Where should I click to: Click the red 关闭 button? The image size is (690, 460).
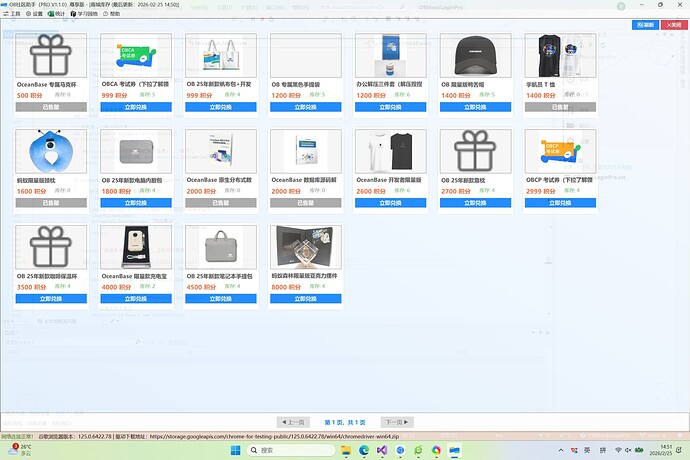click(x=673, y=24)
